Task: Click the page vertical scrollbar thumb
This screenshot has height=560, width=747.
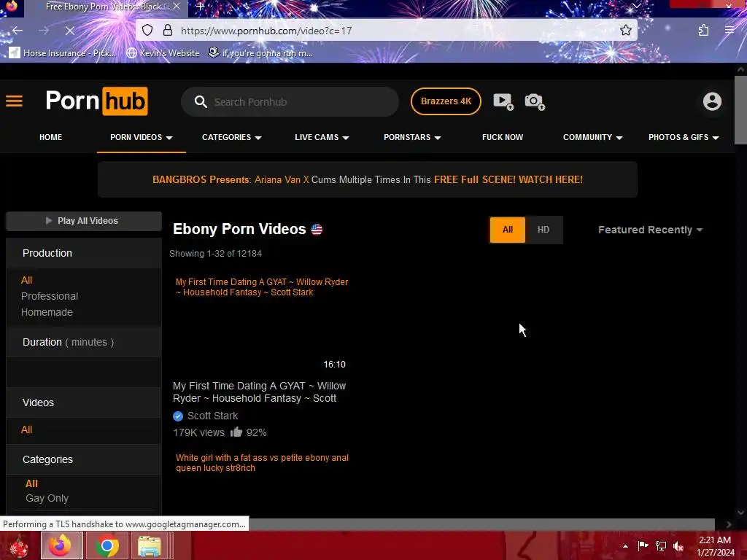Action: click(740, 109)
